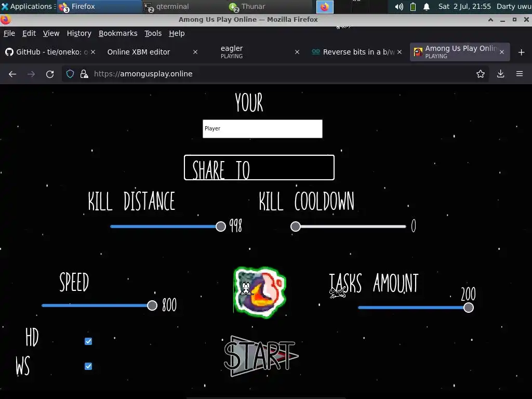Click the Player name input field
The width and height of the screenshot is (532, 399).
tap(262, 129)
